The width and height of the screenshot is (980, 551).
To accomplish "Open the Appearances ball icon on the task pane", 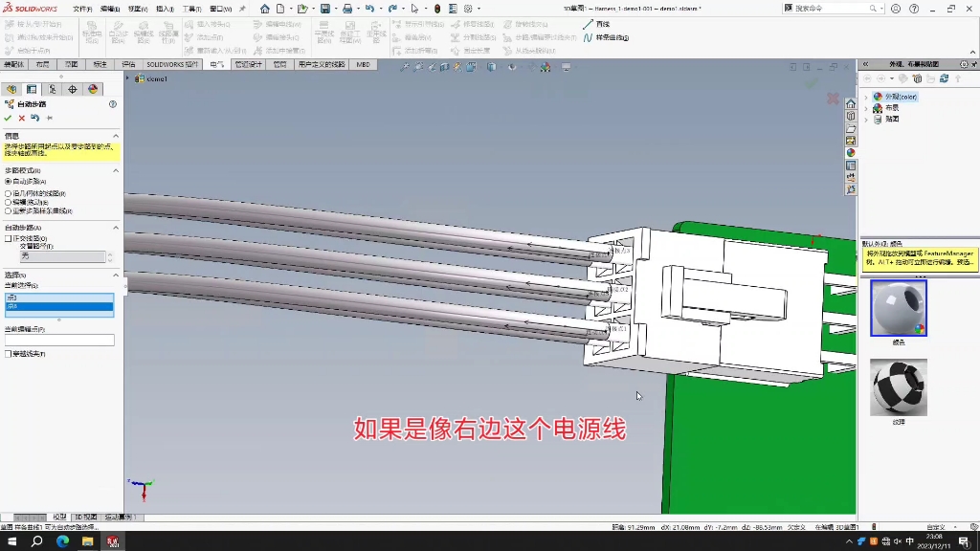I will pyautogui.click(x=851, y=153).
